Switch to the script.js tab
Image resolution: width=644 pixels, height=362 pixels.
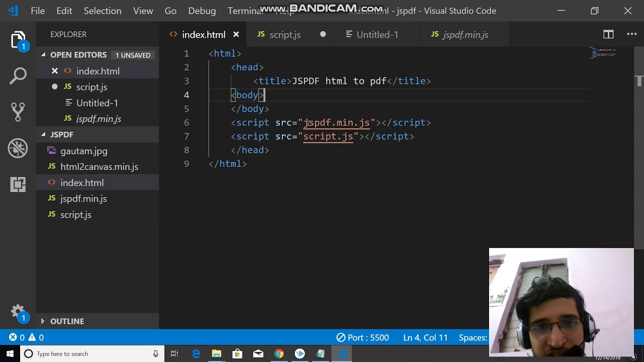(x=285, y=35)
